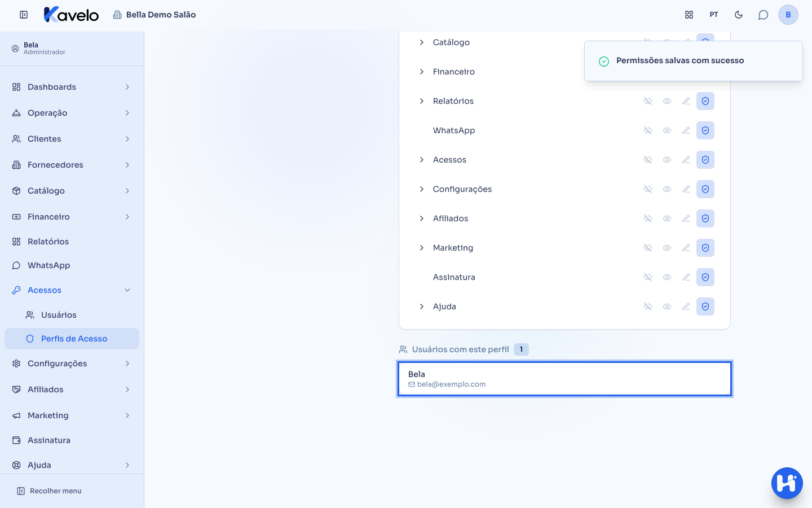812x508 pixels.
Task: Set Afiliados to full access shield
Action: [x=705, y=218]
